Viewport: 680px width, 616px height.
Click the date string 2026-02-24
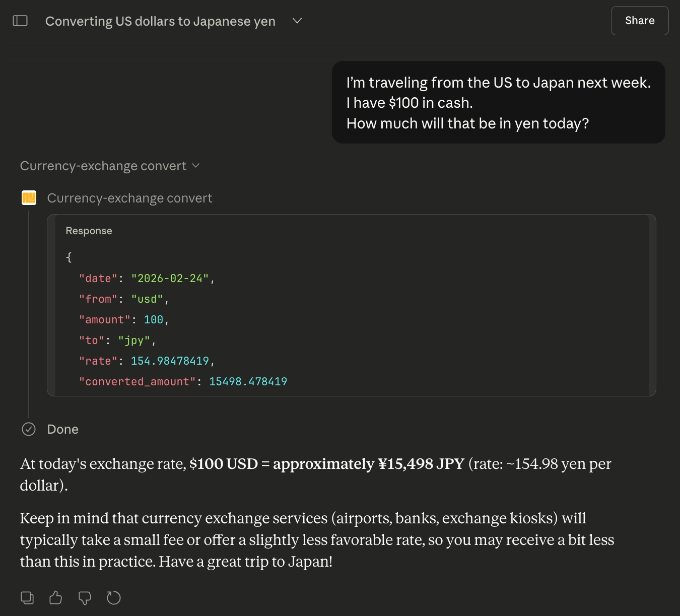172,278
